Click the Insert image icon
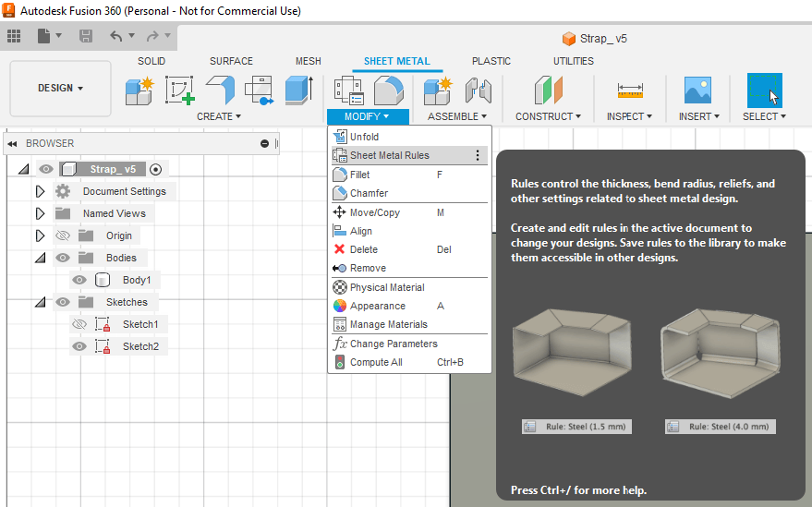The height and width of the screenshot is (507, 812). point(697,91)
